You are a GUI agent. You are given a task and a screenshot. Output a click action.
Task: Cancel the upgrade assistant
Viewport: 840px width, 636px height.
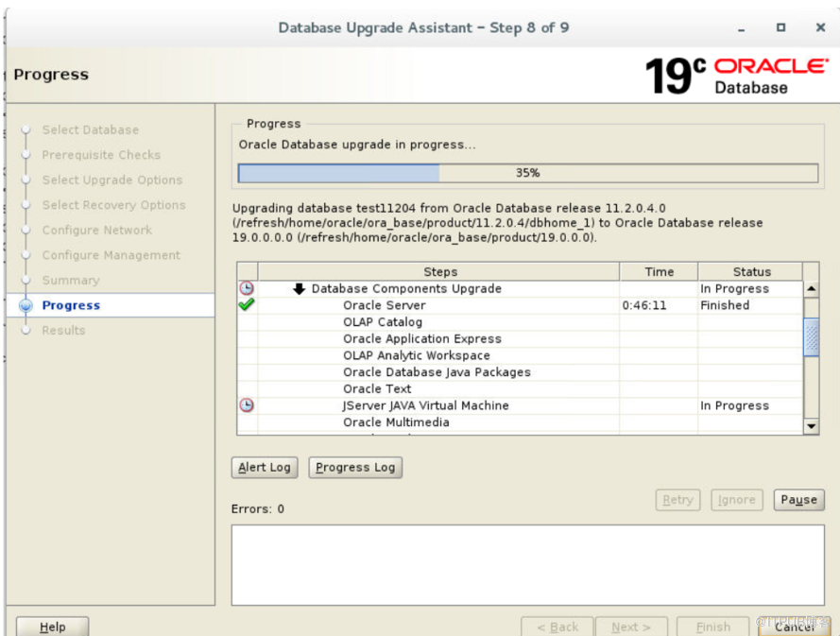(x=795, y=627)
